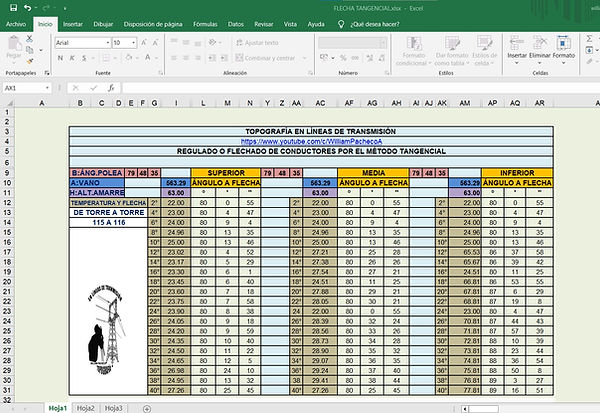
Task: Click the Format Painter brush icon
Action: coord(29,61)
